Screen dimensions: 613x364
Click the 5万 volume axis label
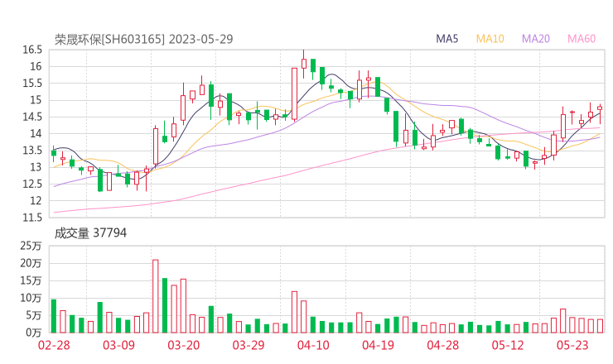[x=33, y=315]
